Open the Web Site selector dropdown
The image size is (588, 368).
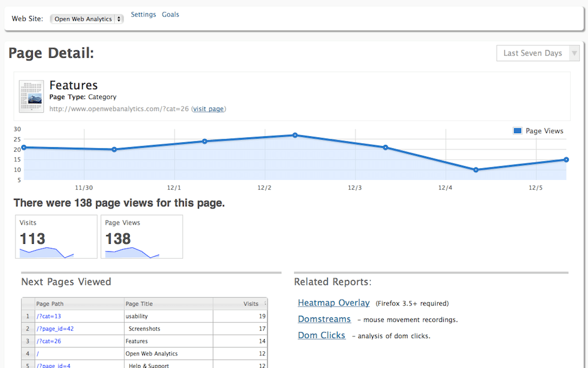pyautogui.click(x=87, y=19)
